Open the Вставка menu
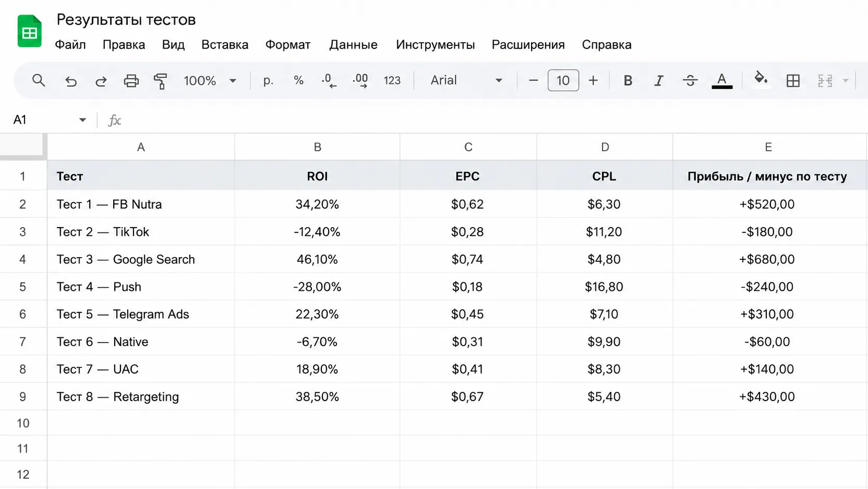The width and height of the screenshot is (868, 489). [225, 45]
